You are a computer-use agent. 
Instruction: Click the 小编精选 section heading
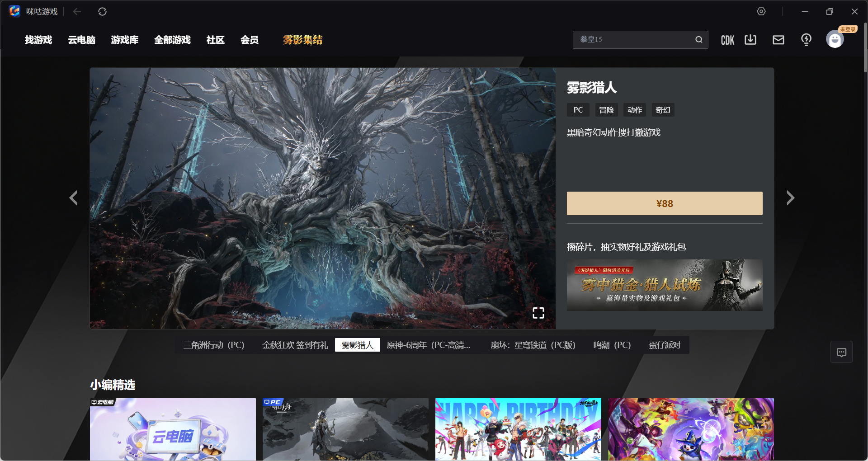[113, 385]
